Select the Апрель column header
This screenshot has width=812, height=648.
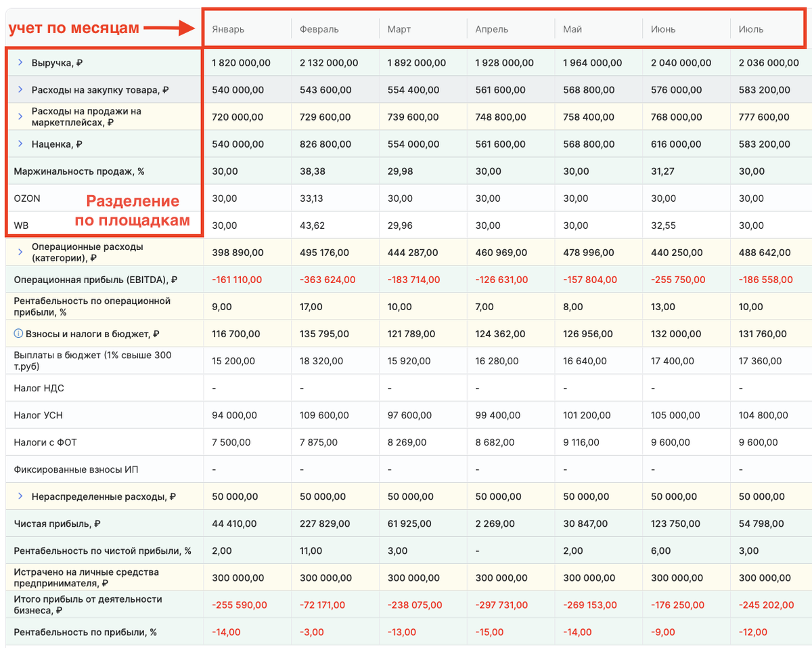[492, 29]
